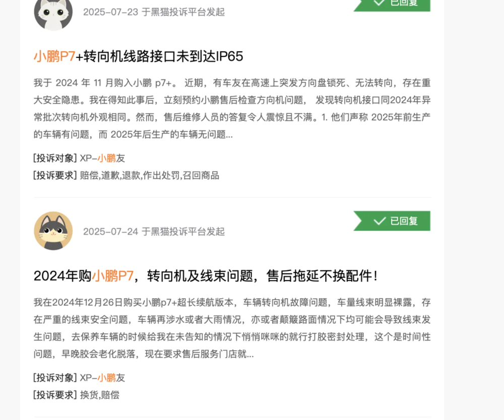Click XP-小鹏友 in the first complaint's target
The height and width of the screenshot is (420, 504).
(x=102, y=158)
